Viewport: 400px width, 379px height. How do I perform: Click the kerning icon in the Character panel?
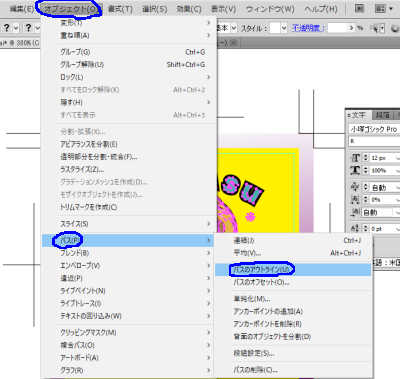tap(355, 187)
